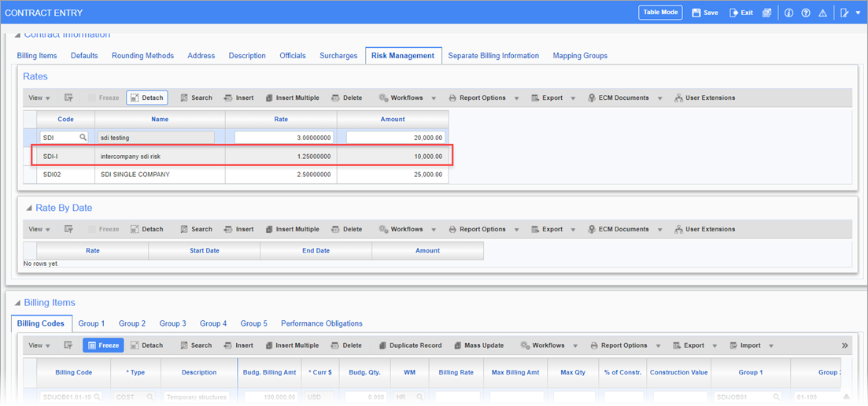The image size is (868, 406).
Task: Open the Address tab
Action: pyautogui.click(x=201, y=55)
